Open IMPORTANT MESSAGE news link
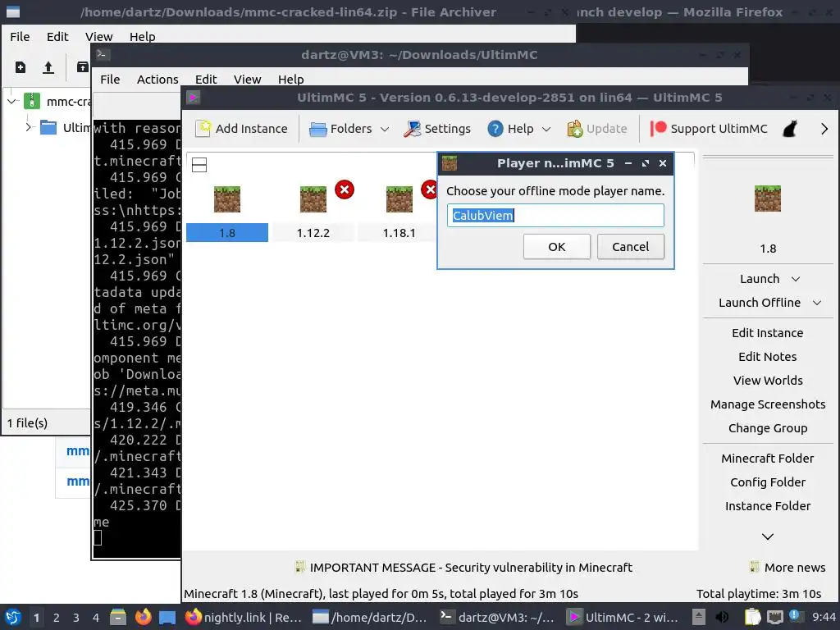 (464, 568)
